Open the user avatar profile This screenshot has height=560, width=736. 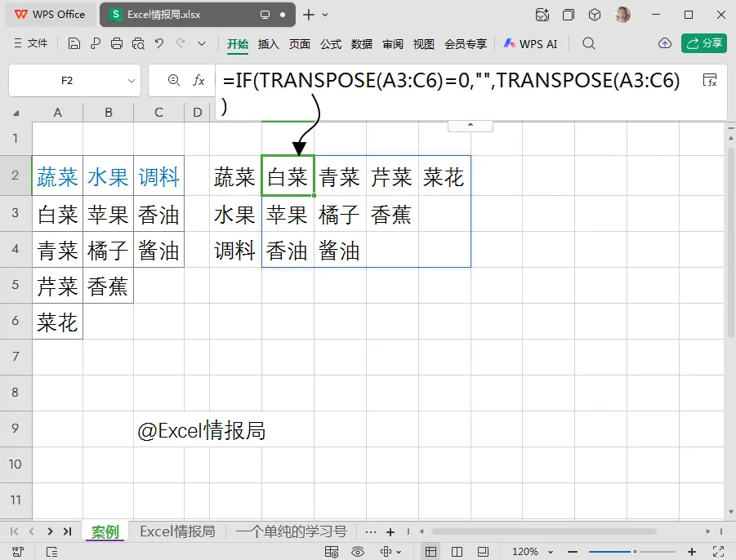pos(622,15)
